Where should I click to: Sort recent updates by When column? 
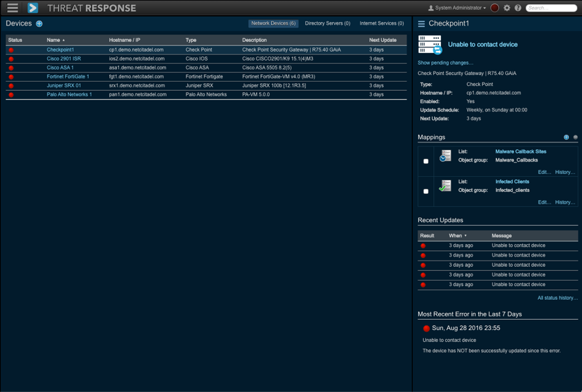[457, 236]
